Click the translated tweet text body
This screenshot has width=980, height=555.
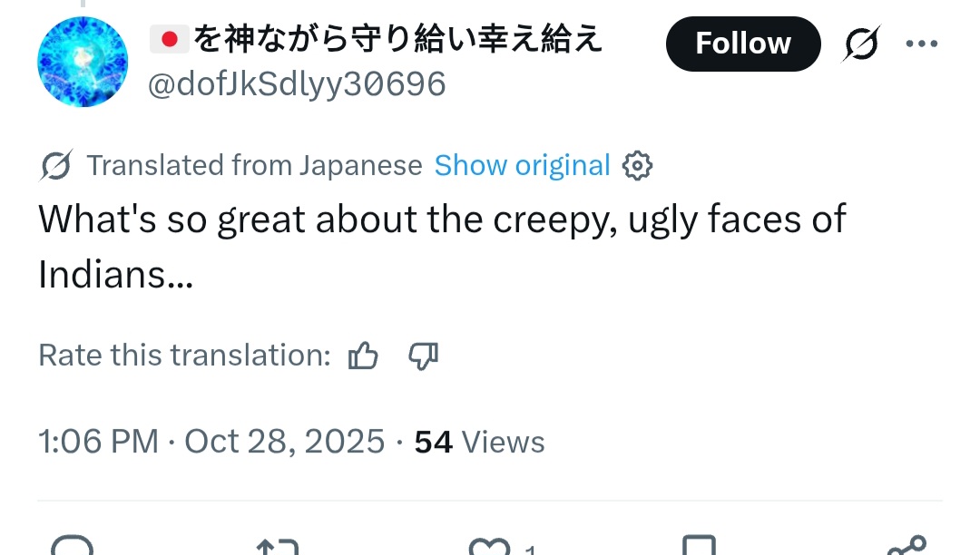(x=441, y=247)
